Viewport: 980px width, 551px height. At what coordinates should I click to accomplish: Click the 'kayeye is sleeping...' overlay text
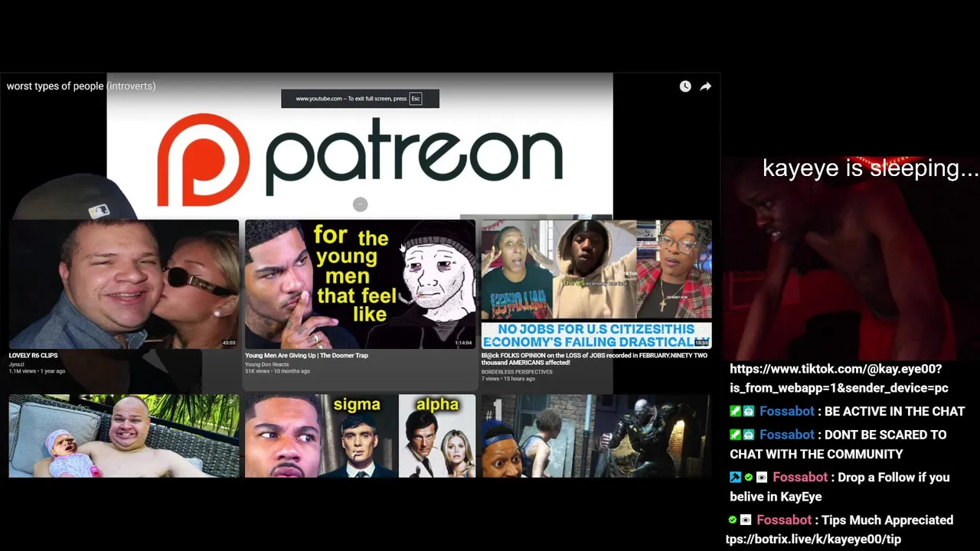pyautogui.click(x=871, y=168)
